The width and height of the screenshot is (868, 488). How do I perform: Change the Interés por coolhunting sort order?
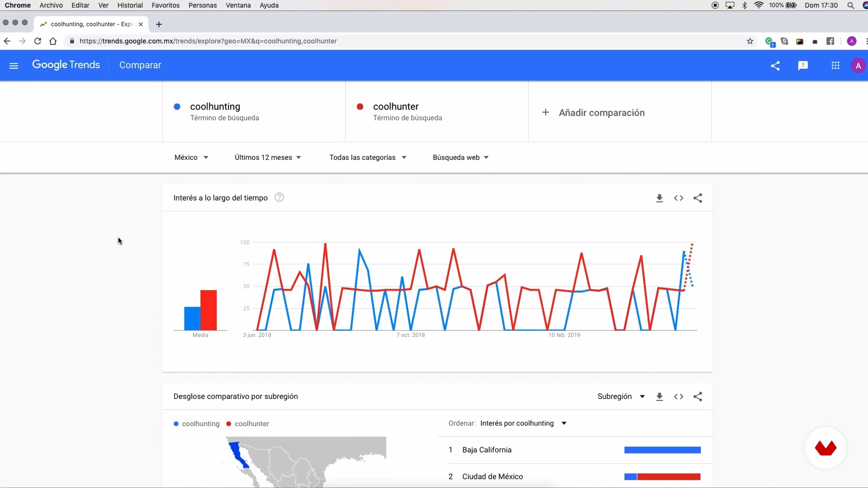tap(524, 423)
